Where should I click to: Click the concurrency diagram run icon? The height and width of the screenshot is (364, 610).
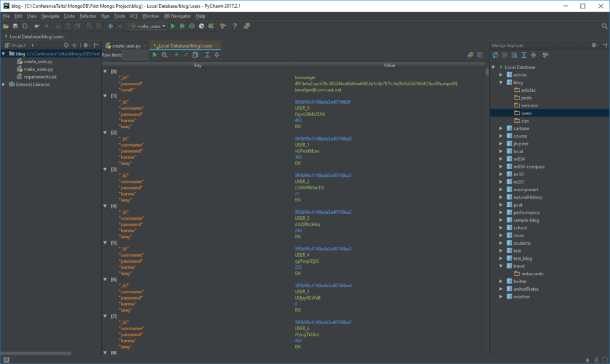point(201,26)
